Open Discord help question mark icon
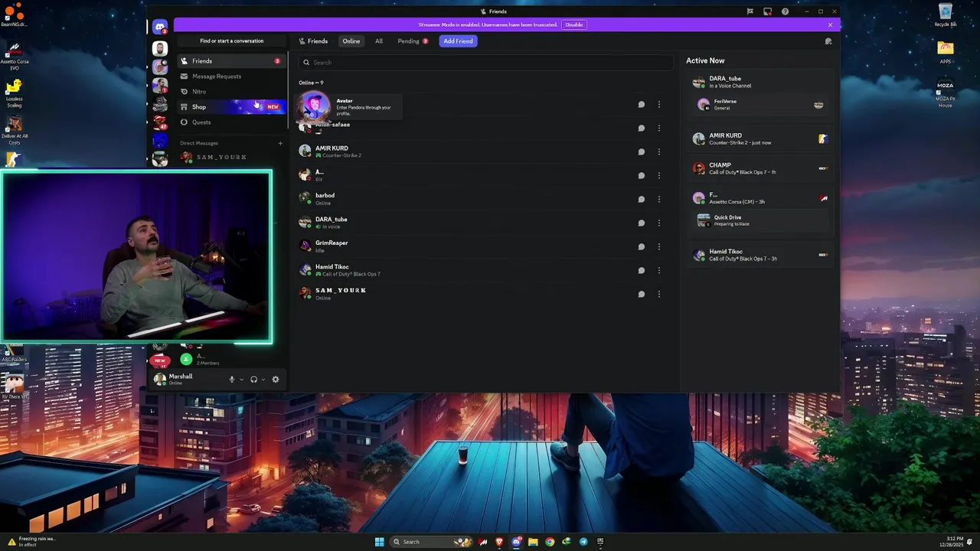The width and height of the screenshot is (980, 551). pos(785,11)
